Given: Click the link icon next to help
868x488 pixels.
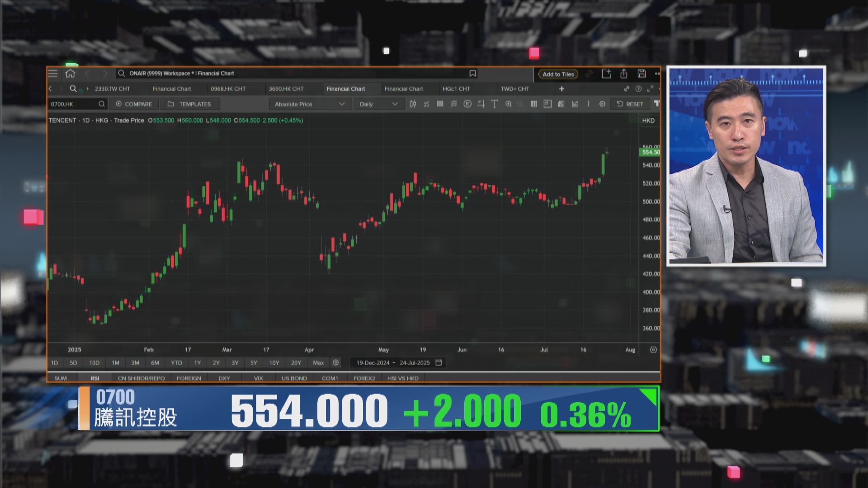Looking at the screenshot, I should click(627, 89).
